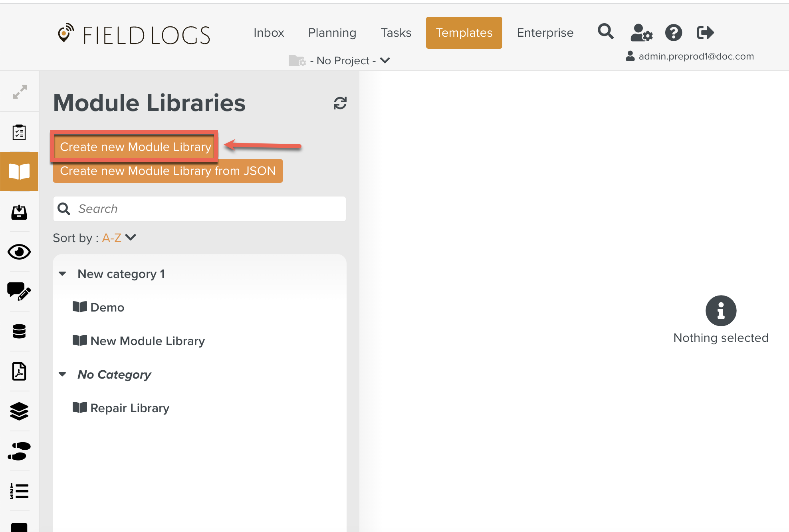Collapse the No Category group
789x532 pixels.
tap(63, 374)
